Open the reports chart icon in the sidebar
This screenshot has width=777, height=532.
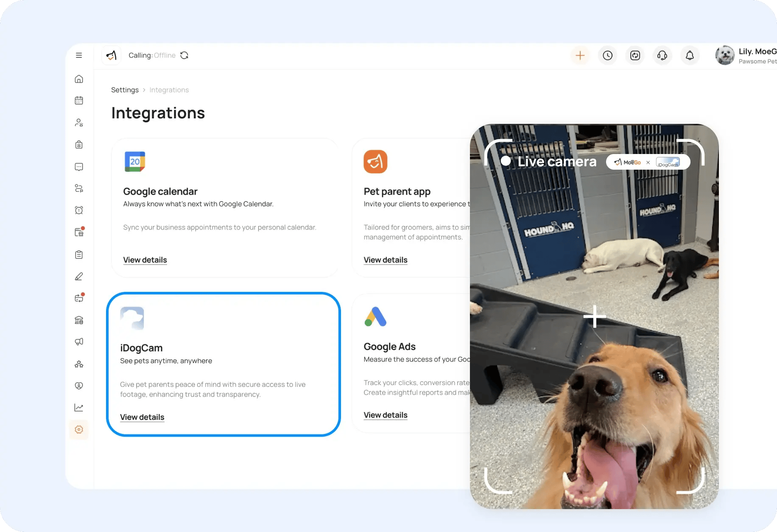tap(79, 407)
